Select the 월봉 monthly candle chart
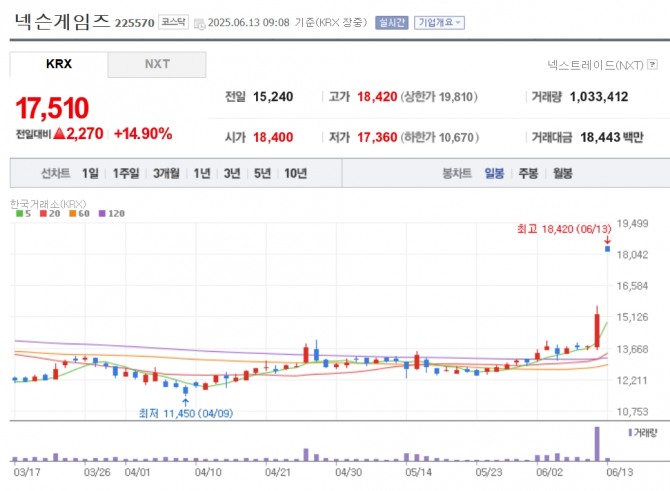Screen dimensions: 670x491 562,173
